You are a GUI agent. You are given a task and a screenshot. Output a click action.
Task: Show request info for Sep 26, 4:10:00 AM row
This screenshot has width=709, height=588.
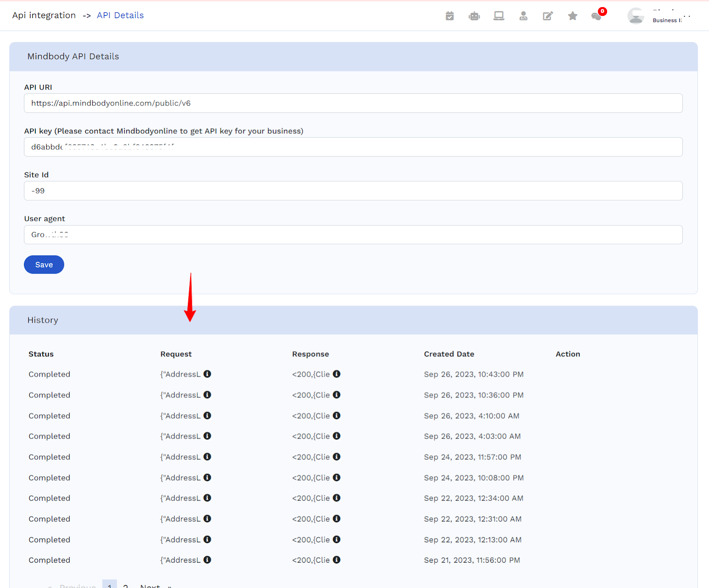pyautogui.click(x=207, y=416)
